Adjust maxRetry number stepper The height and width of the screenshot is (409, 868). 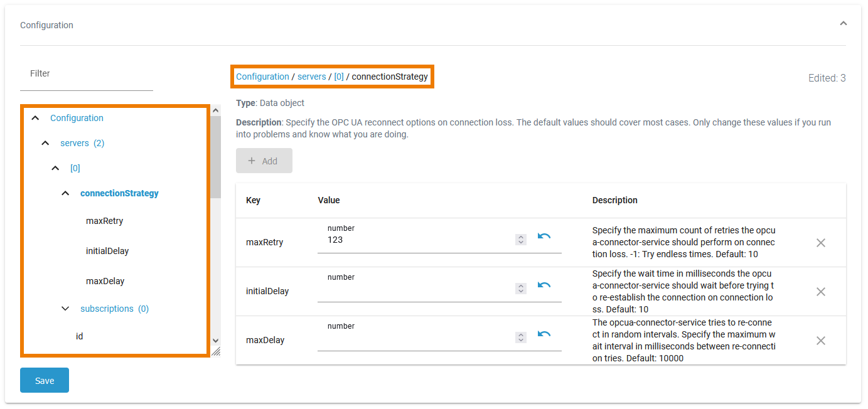click(x=520, y=240)
